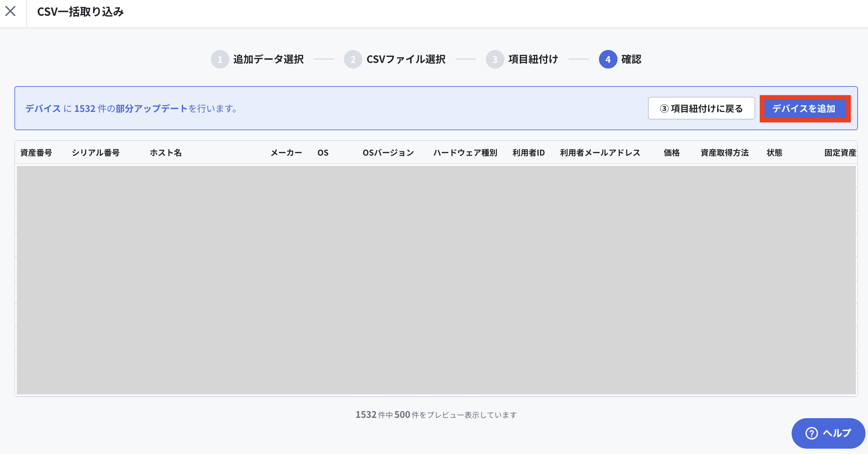Click the 資産番号 column header

point(36,153)
